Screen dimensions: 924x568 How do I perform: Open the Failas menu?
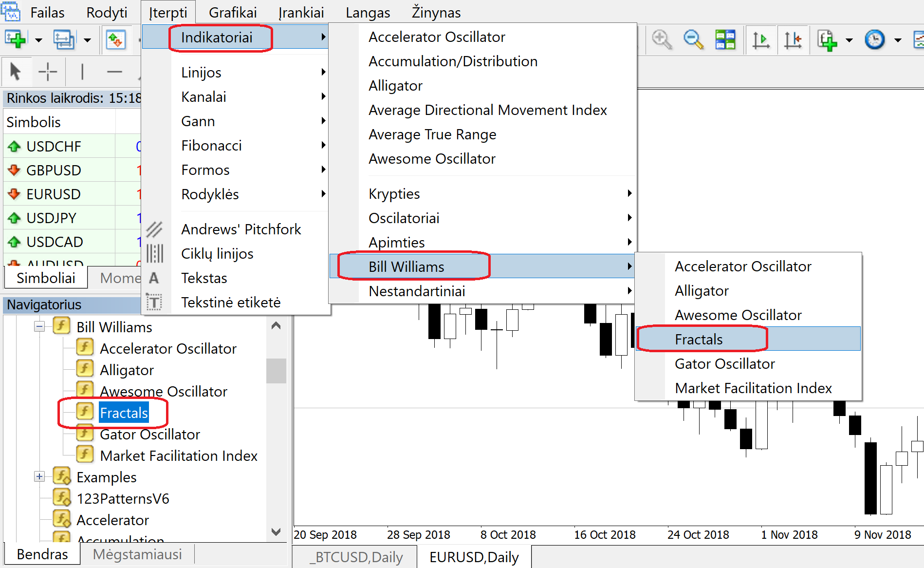coord(47,12)
